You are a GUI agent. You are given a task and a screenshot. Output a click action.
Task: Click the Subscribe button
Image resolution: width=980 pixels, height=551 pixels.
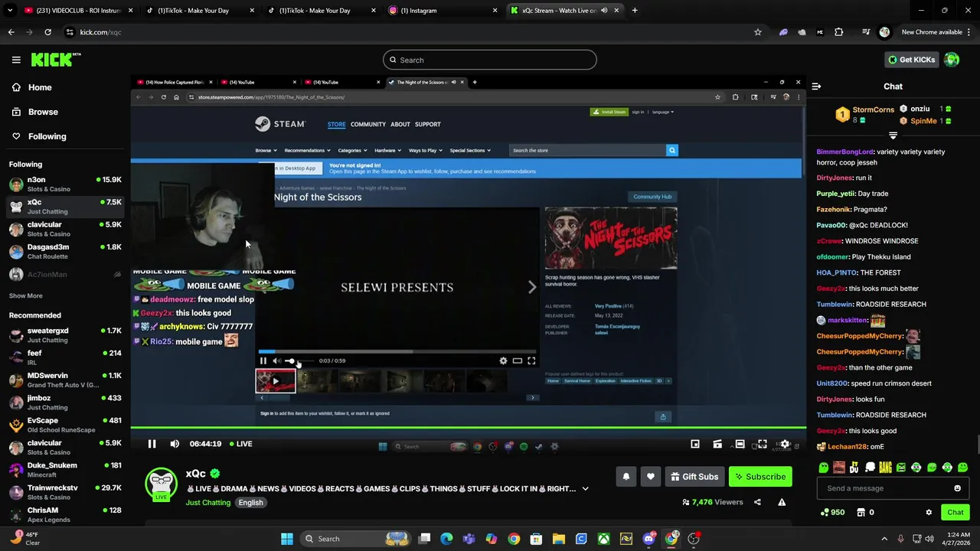point(760,477)
